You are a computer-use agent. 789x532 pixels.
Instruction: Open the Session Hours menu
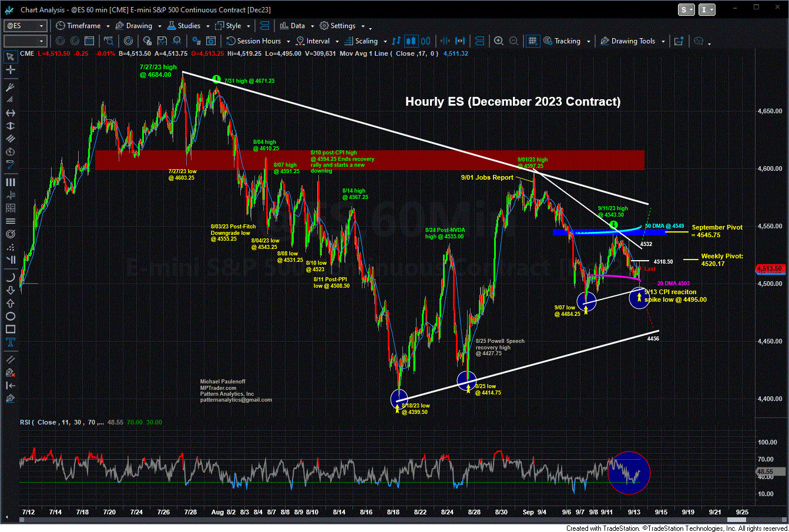[x=253, y=41]
